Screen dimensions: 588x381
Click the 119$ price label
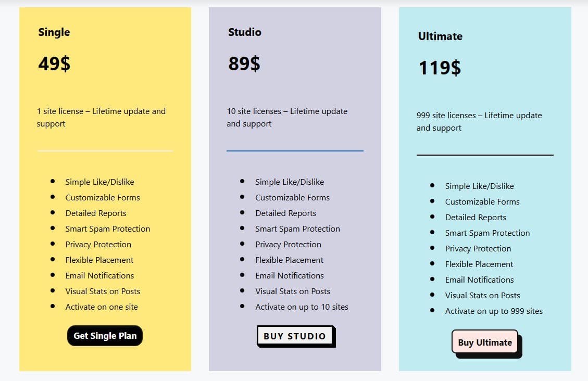coord(439,68)
